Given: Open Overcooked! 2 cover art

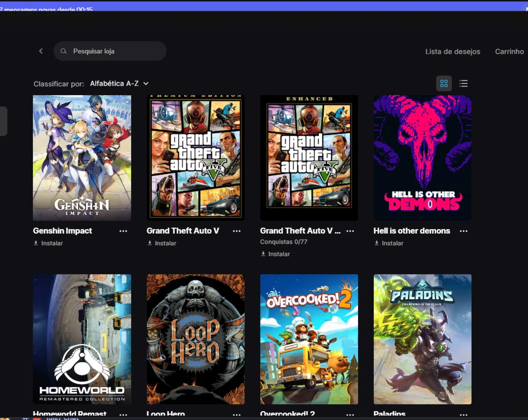Looking at the screenshot, I should pos(309,340).
